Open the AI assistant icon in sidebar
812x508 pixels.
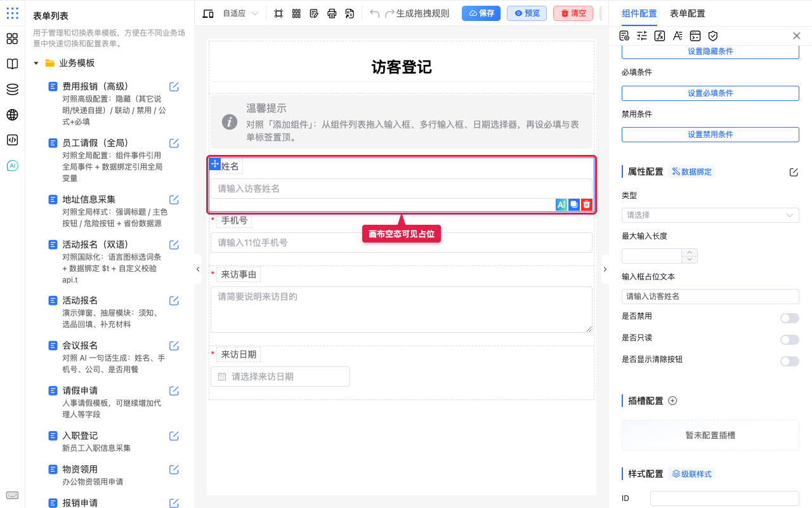(12, 166)
